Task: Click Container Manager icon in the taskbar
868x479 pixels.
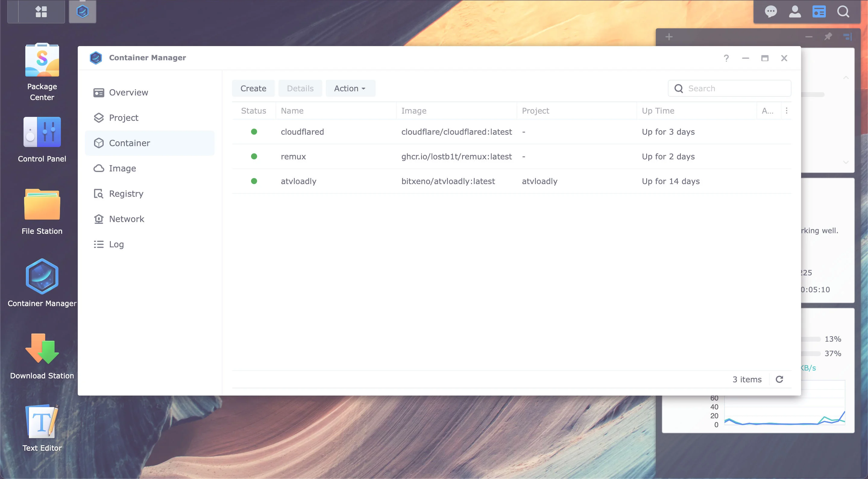Action: (x=83, y=11)
